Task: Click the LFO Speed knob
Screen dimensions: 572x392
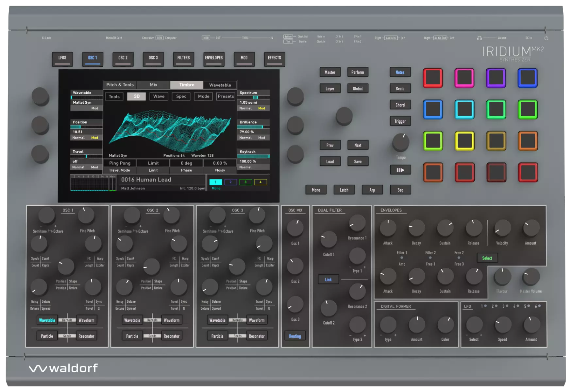Action: [x=503, y=325]
